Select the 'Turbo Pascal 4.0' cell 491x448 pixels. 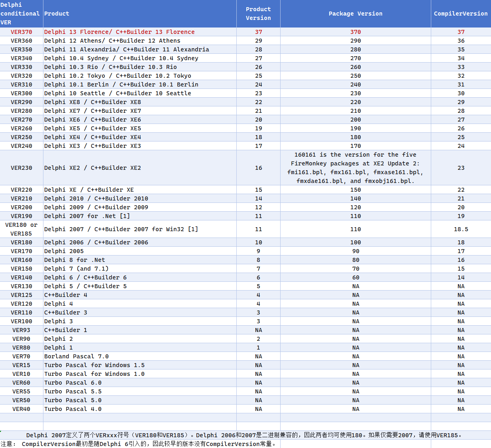(x=140, y=409)
